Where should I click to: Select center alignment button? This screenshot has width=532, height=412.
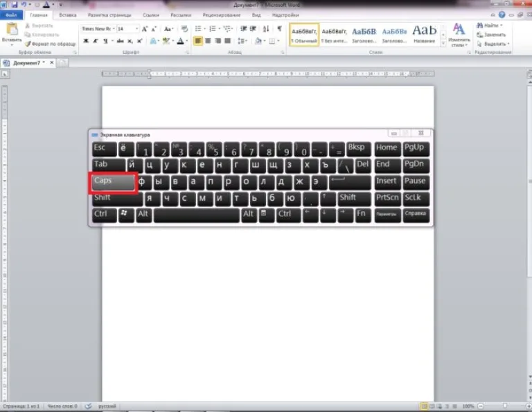point(208,41)
